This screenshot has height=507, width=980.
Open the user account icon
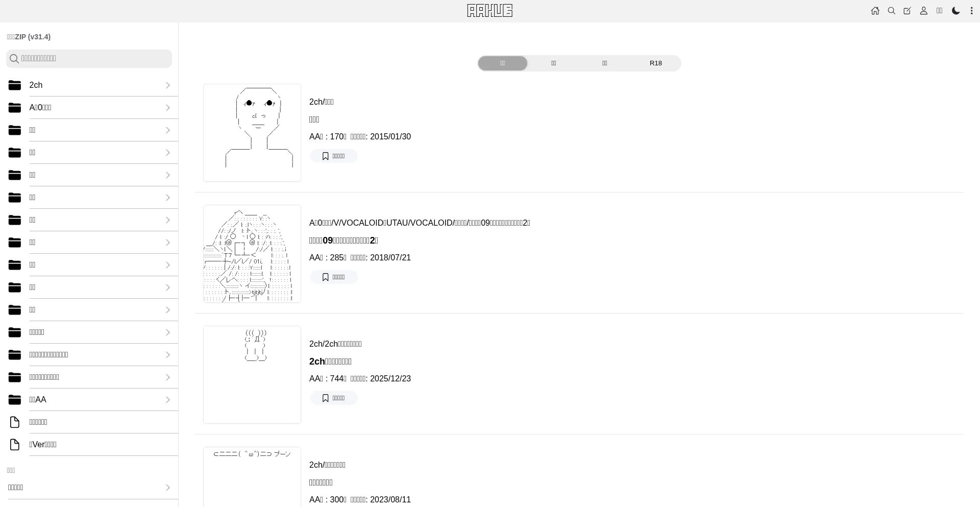[x=923, y=11]
